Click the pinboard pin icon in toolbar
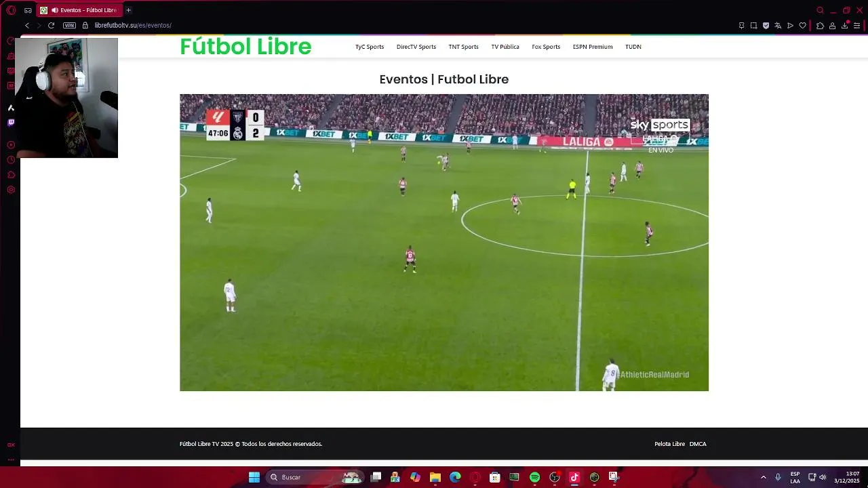The width and height of the screenshot is (868, 488). click(x=741, y=26)
